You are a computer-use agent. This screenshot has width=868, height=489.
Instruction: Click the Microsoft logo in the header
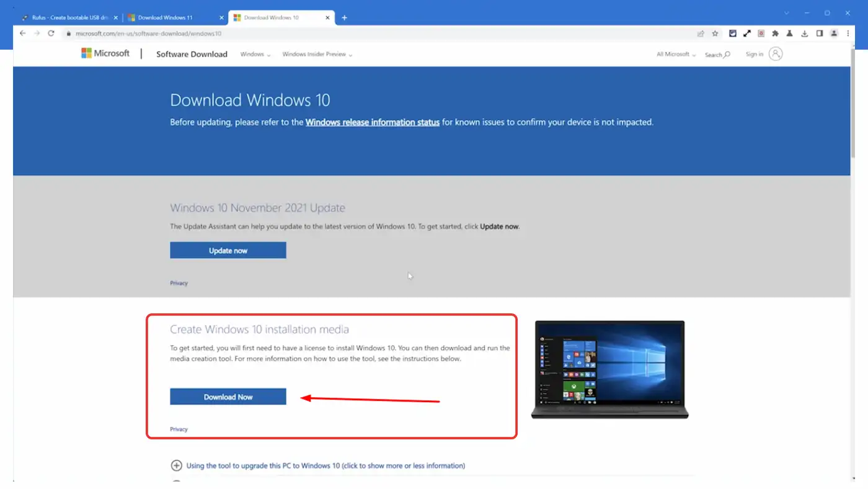pos(106,53)
